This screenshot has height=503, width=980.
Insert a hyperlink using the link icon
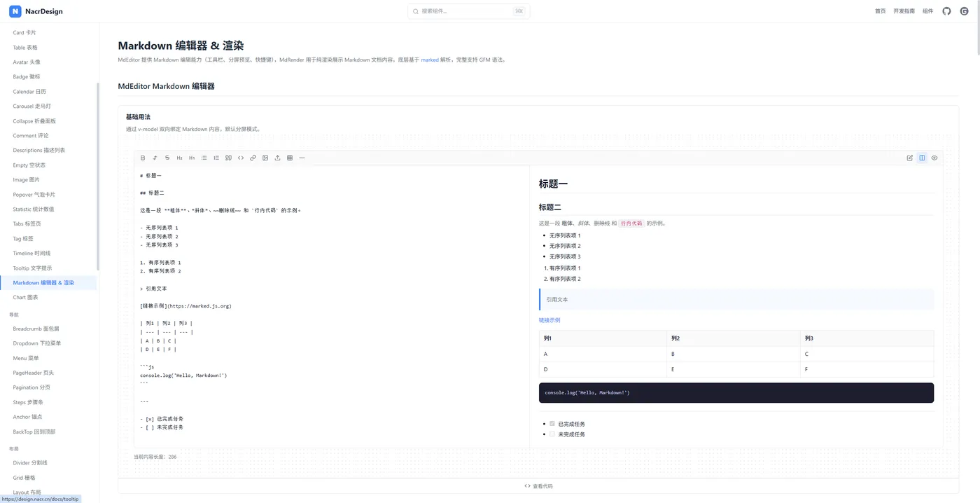click(x=253, y=158)
